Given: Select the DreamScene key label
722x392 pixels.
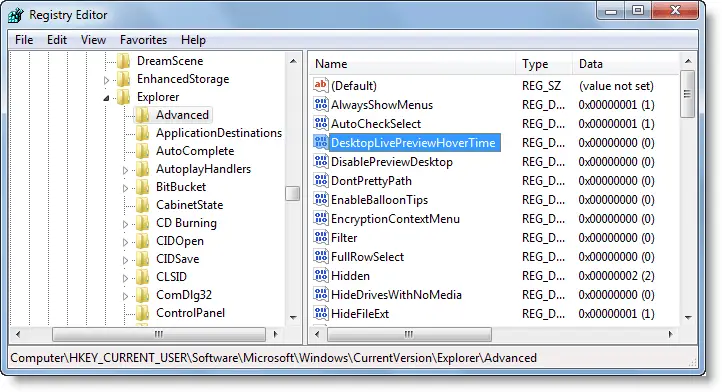Looking at the screenshot, I should point(170,61).
